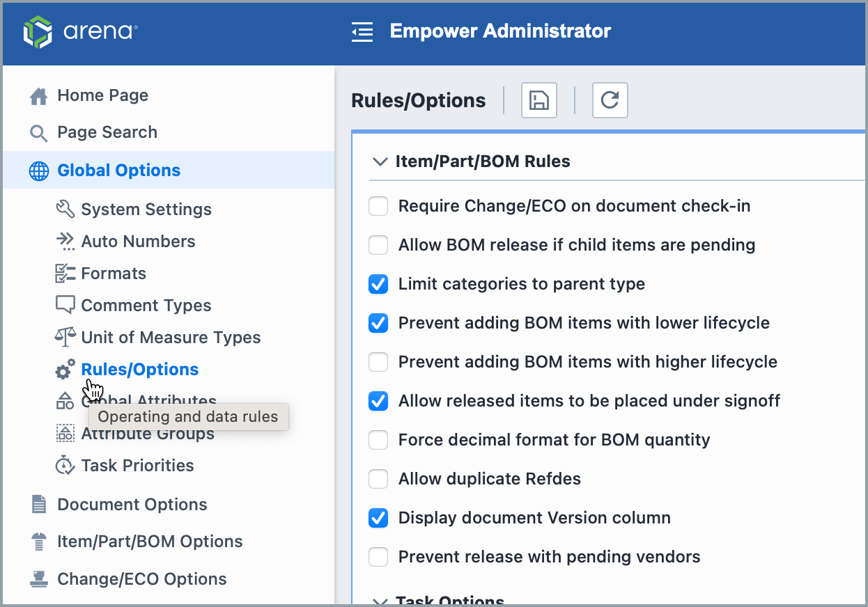Select the Auto Numbers chevron icon

(x=64, y=241)
